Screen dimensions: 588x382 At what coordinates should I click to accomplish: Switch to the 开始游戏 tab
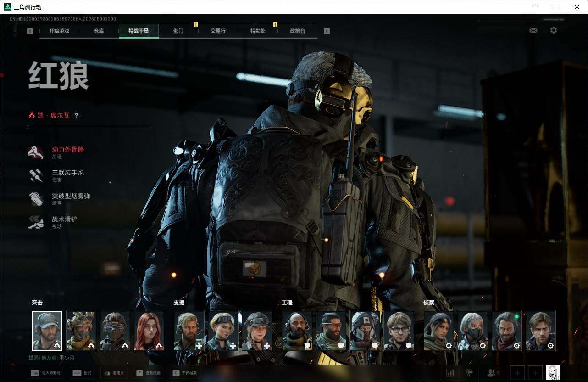coord(59,31)
